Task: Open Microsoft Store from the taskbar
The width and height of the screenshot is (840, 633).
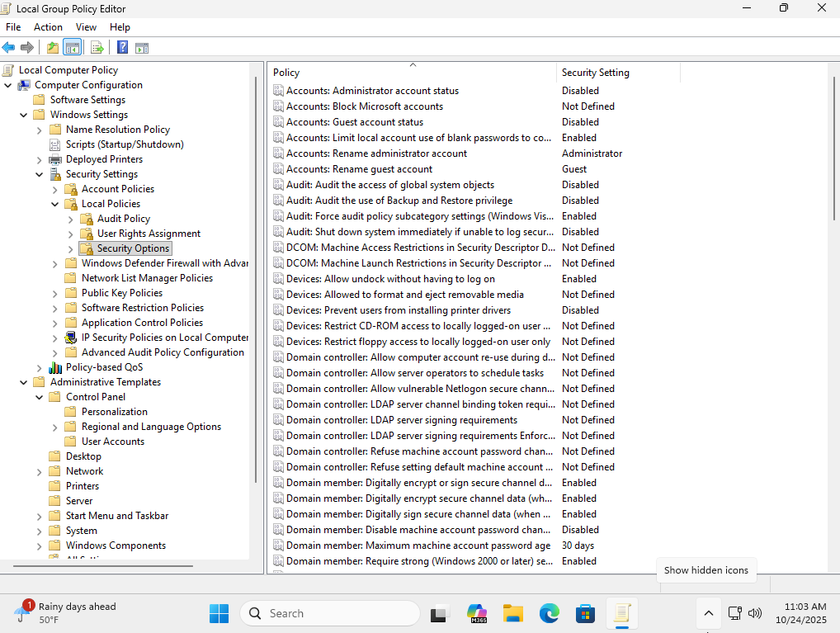Action: pyautogui.click(x=585, y=613)
